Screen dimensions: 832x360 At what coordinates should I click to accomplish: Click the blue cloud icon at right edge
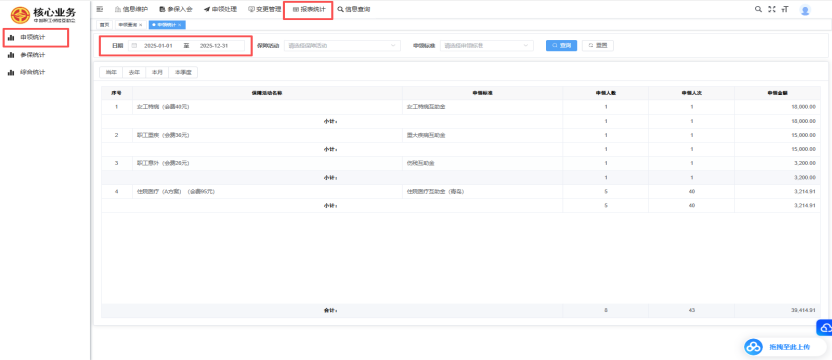click(825, 328)
